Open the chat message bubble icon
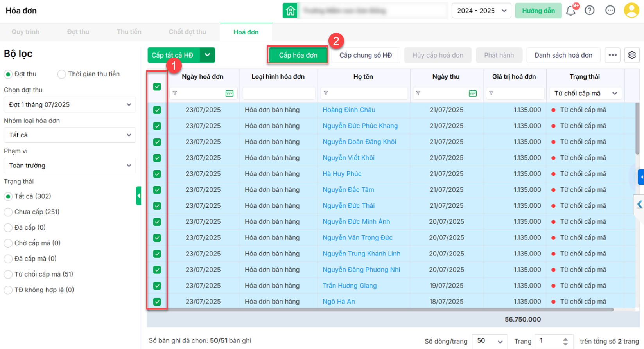This screenshot has width=644, height=349. pos(610,11)
